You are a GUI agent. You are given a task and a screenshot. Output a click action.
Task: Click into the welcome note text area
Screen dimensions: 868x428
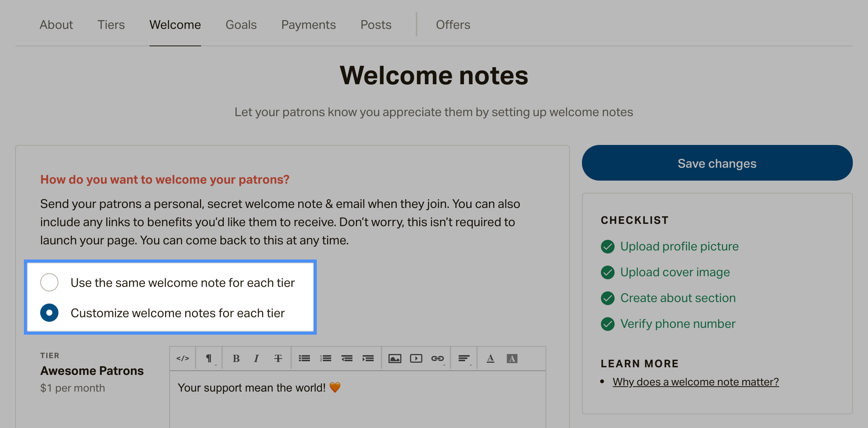358,400
